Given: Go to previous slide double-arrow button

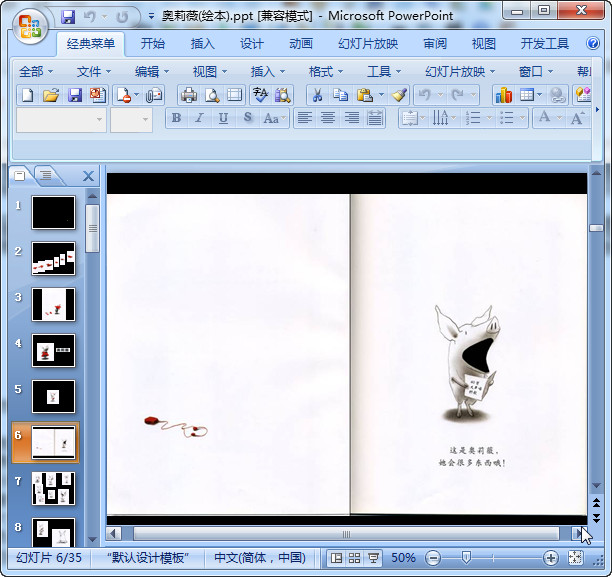Looking at the screenshot, I should (596, 502).
